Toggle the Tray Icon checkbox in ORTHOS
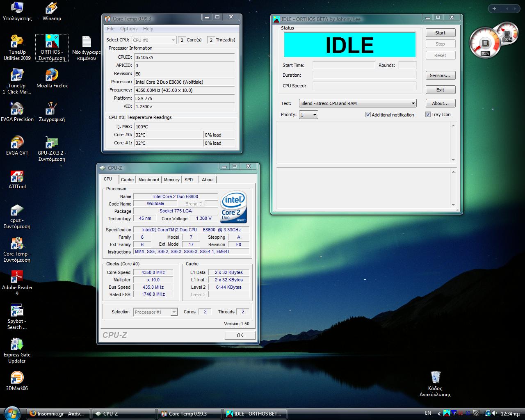 [428, 114]
